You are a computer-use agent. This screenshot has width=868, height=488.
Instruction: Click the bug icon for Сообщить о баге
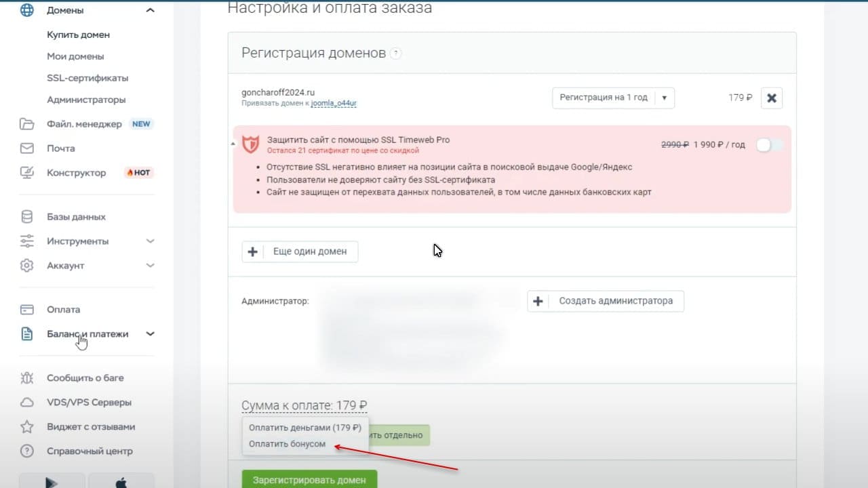coord(27,378)
